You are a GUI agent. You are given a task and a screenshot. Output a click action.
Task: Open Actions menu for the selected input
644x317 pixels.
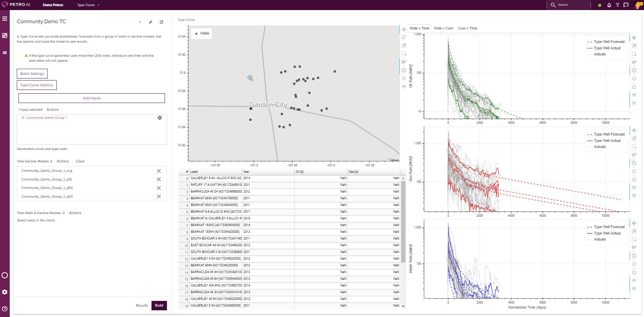tap(52, 110)
